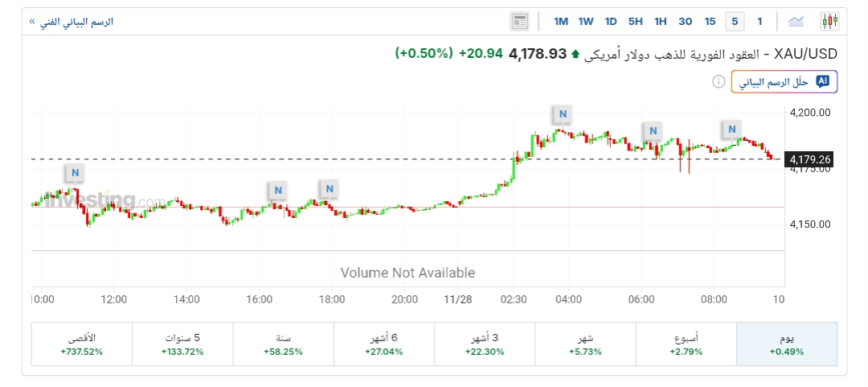
Task: Open the news marker near 16:30
Action: (277, 191)
